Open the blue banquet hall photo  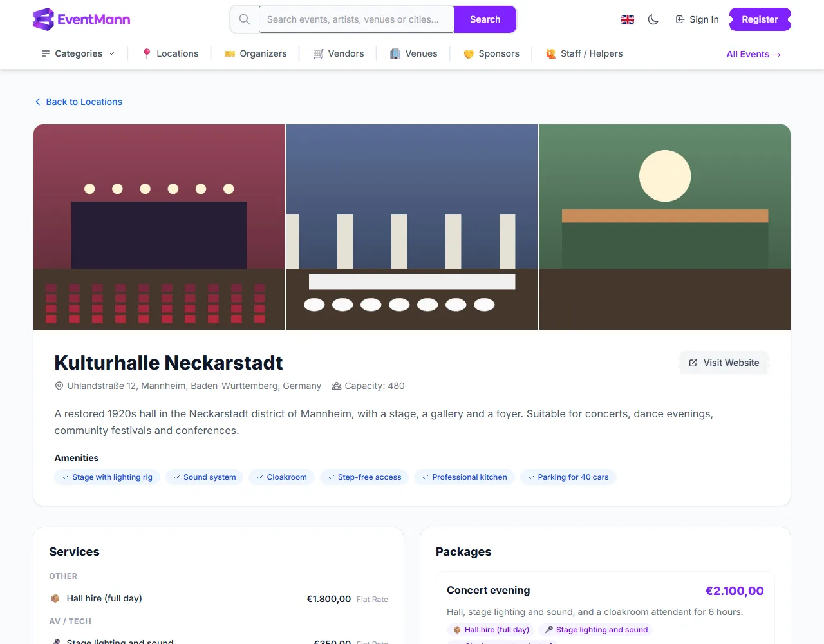[x=412, y=227]
